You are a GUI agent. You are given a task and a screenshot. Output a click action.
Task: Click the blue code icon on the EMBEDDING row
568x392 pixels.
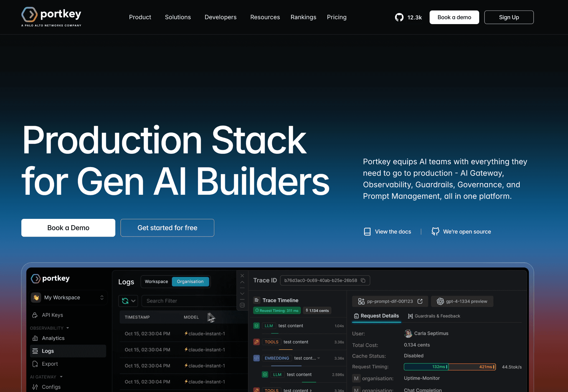coord(257,358)
